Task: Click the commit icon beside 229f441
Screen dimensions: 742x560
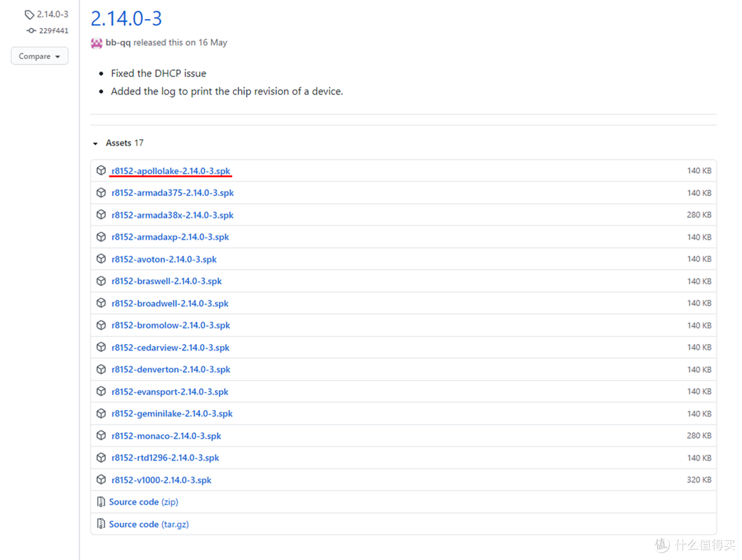Action: coord(31,31)
